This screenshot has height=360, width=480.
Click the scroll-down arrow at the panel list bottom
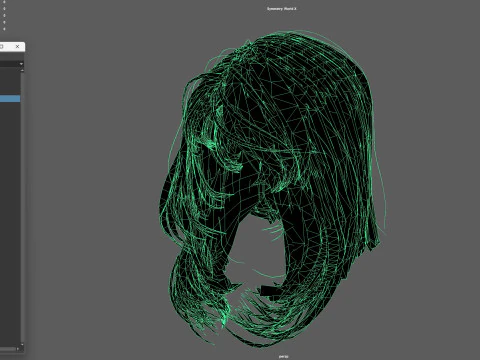tap(22, 344)
